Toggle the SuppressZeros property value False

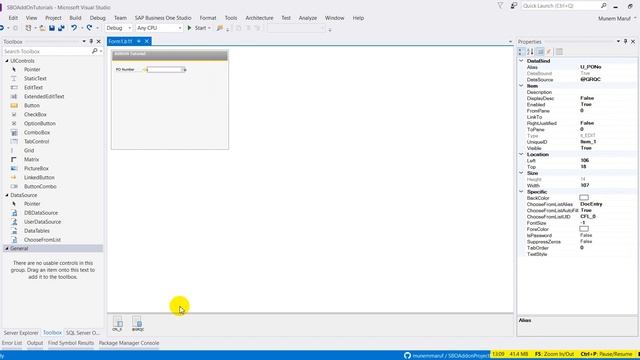pyautogui.click(x=586, y=241)
